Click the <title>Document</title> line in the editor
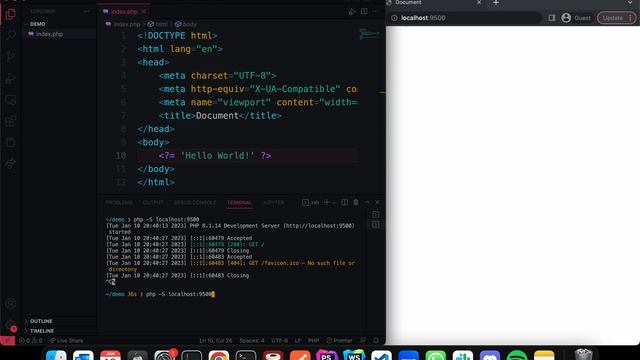 coord(220,116)
